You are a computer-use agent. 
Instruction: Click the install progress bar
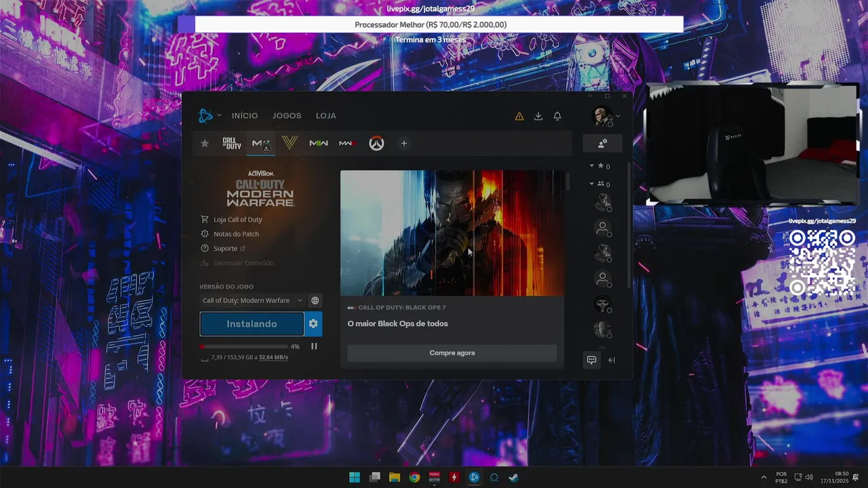tap(243, 346)
